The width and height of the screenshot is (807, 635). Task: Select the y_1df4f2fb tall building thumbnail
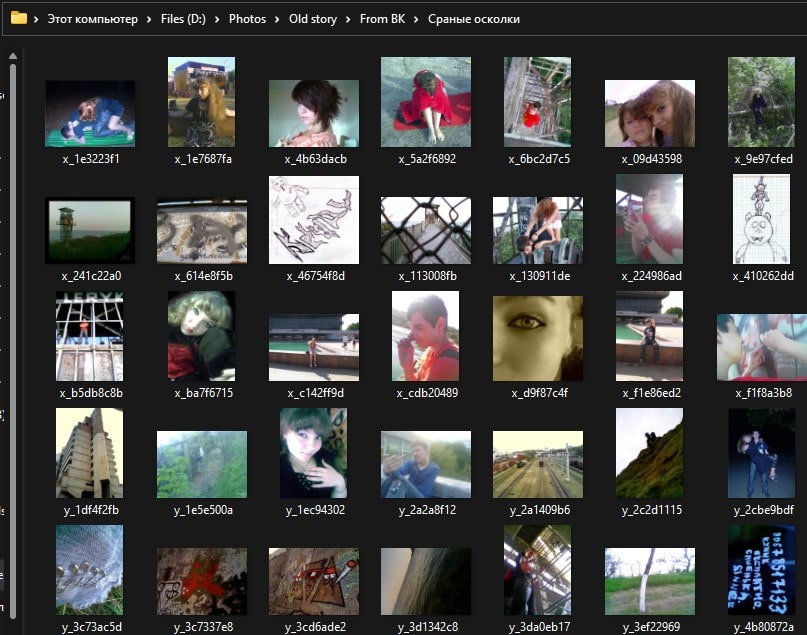[x=90, y=453]
